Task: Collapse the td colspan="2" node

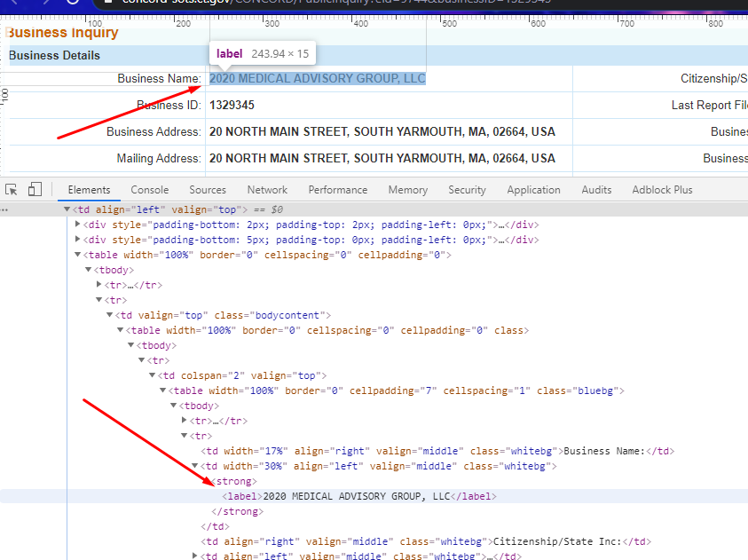Action: point(153,375)
